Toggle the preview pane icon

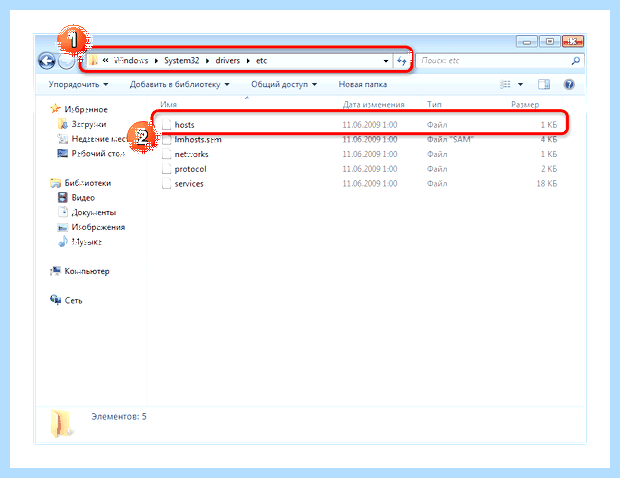point(544,84)
